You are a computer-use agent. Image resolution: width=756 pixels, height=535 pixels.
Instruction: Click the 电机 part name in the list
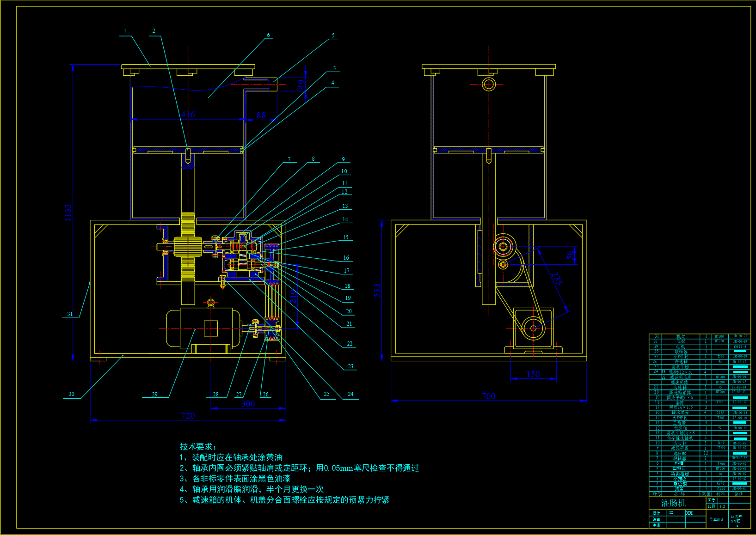tap(680, 347)
